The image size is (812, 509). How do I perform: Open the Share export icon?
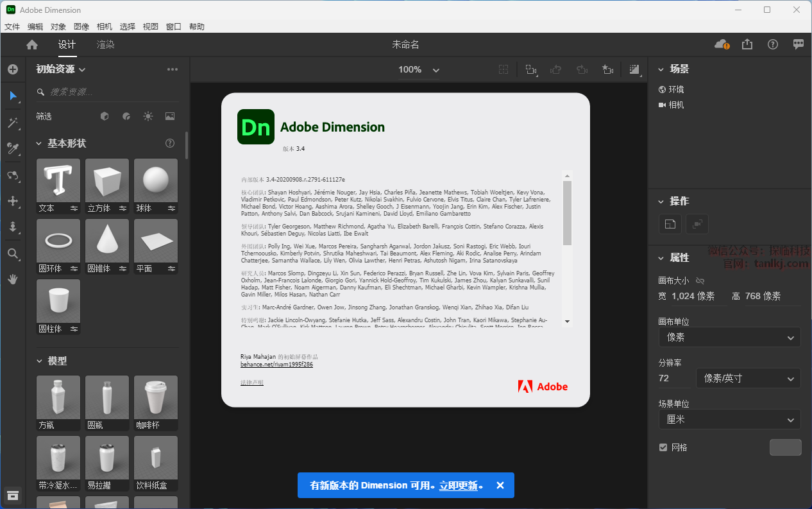(747, 44)
